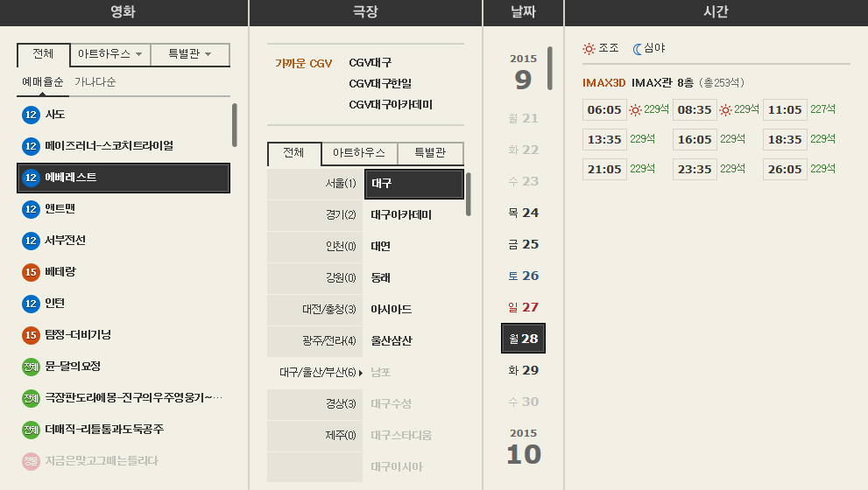Viewport: 868px width, 490px height.
Task: Click the 12 rating badge beside 인턴
Action: pyautogui.click(x=31, y=304)
